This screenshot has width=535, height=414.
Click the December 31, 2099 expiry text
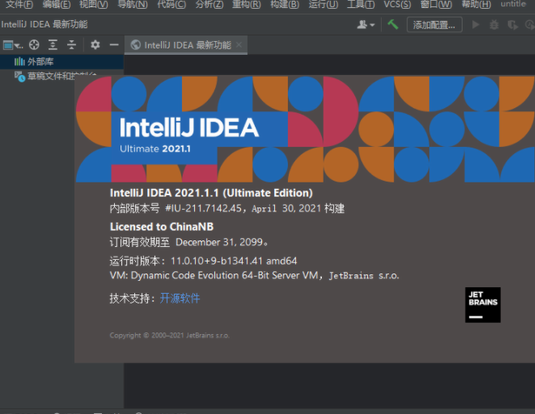tap(219, 242)
